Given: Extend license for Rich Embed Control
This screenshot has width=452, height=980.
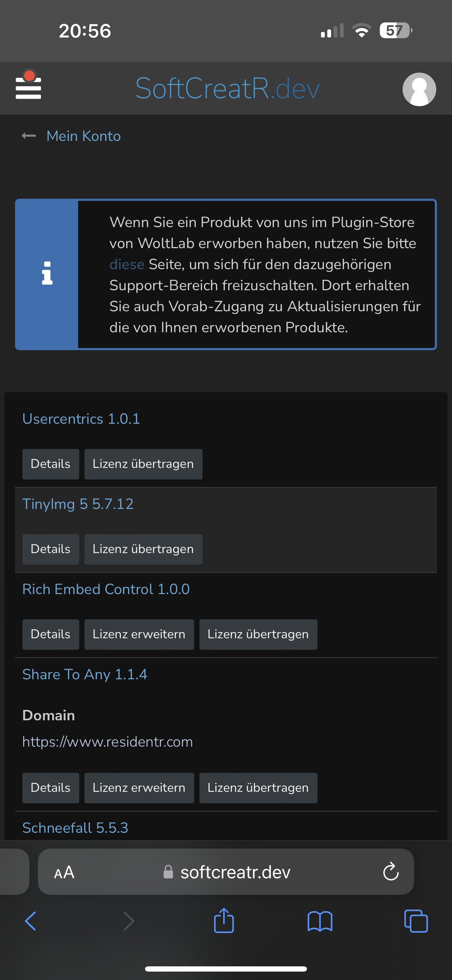Looking at the screenshot, I should coord(139,634).
